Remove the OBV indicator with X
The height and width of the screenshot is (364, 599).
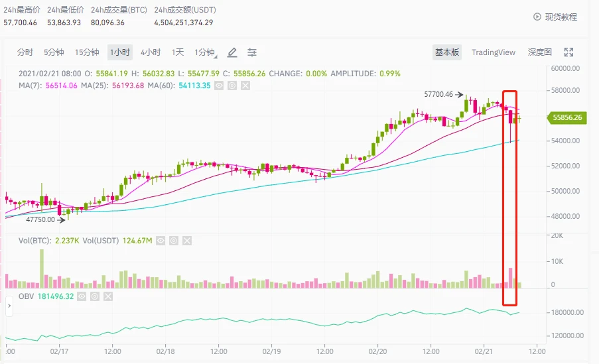pyautogui.click(x=108, y=296)
